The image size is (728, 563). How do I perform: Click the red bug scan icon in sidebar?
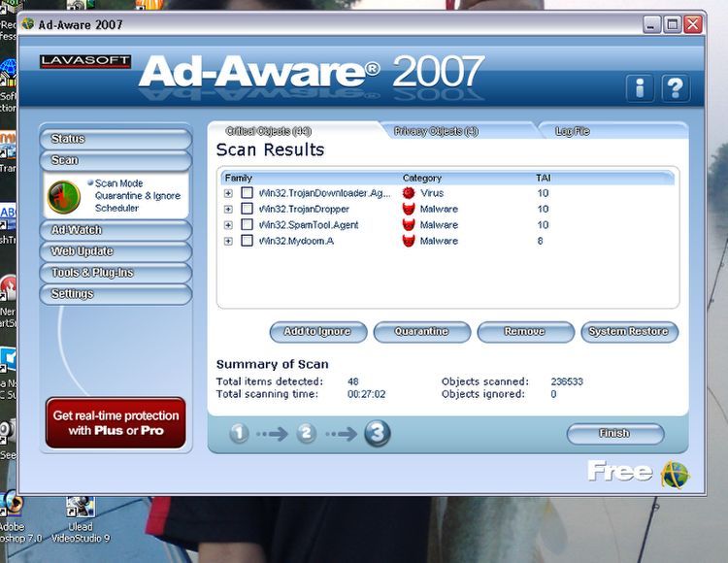64,197
